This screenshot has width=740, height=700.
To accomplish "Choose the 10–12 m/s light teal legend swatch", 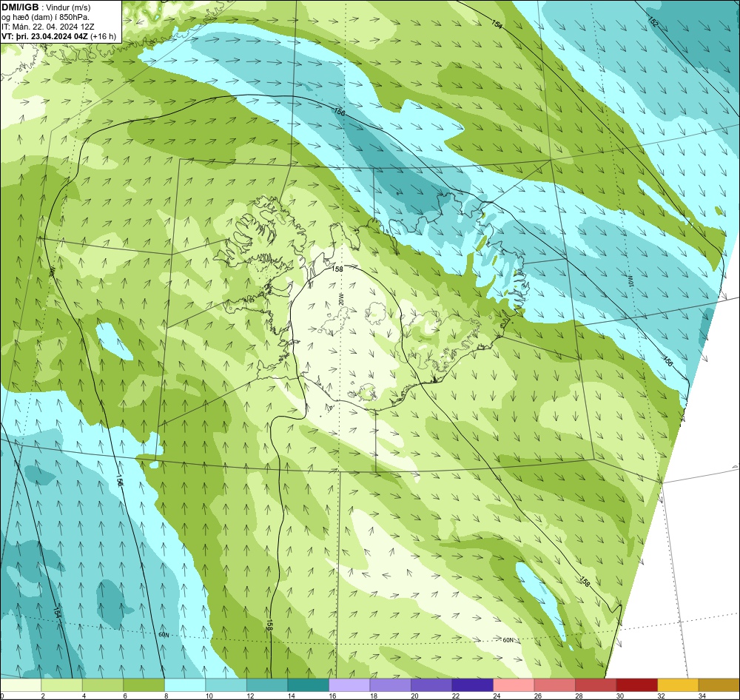I will 226,684.
